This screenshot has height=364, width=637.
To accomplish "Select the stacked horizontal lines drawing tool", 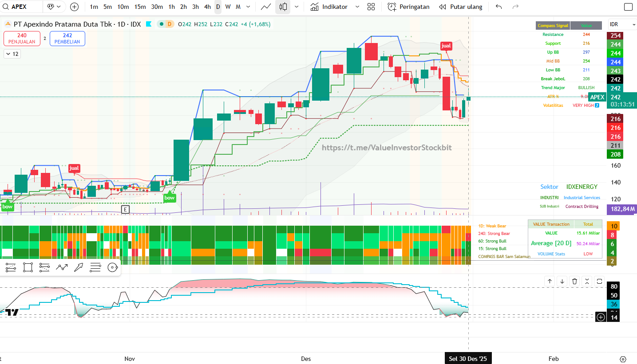I will coord(95,267).
